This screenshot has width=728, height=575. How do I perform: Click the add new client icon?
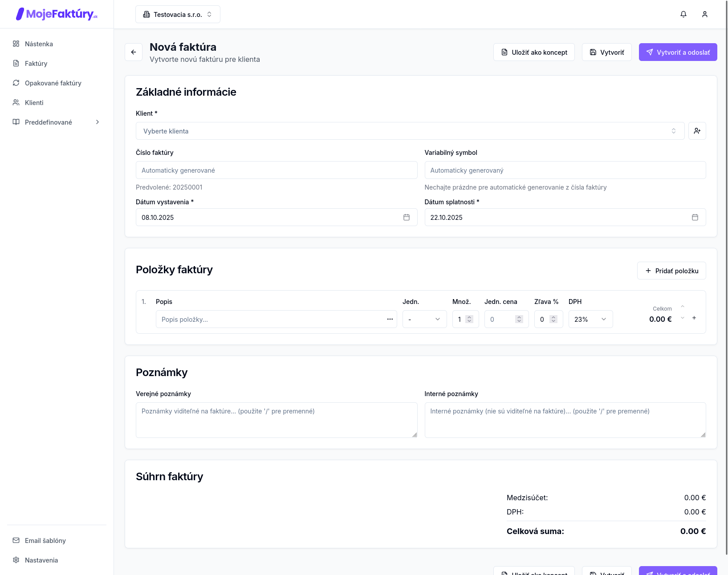click(697, 131)
